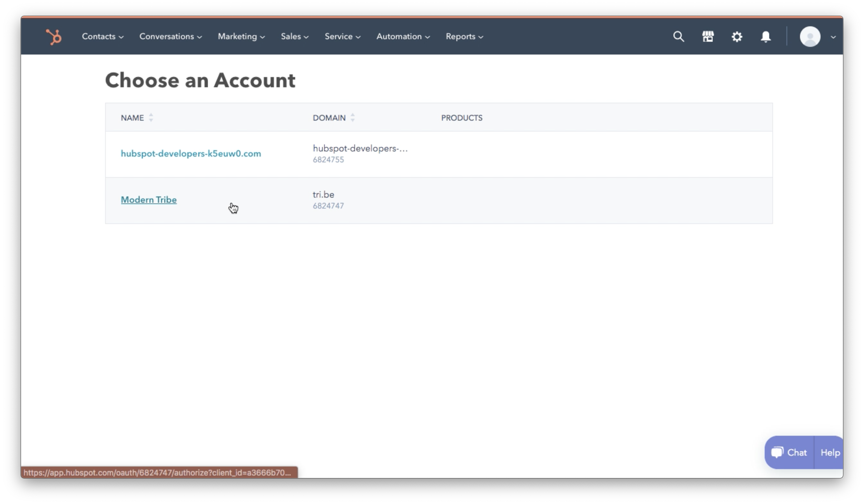Click the account ID 6824747
Screen dimensions: 864x504
[x=328, y=205]
